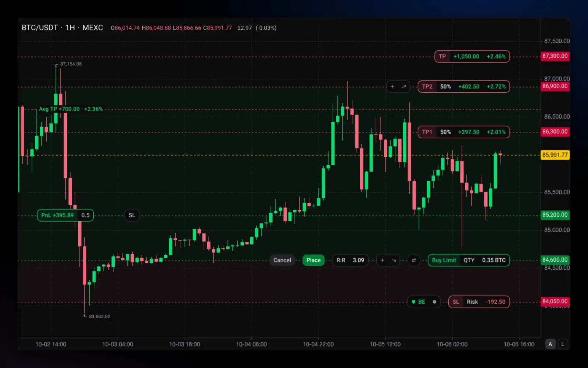588x368 pixels.
Task: Edit the QTY 0.35 BTC quantity field
Action: click(x=484, y=261)
